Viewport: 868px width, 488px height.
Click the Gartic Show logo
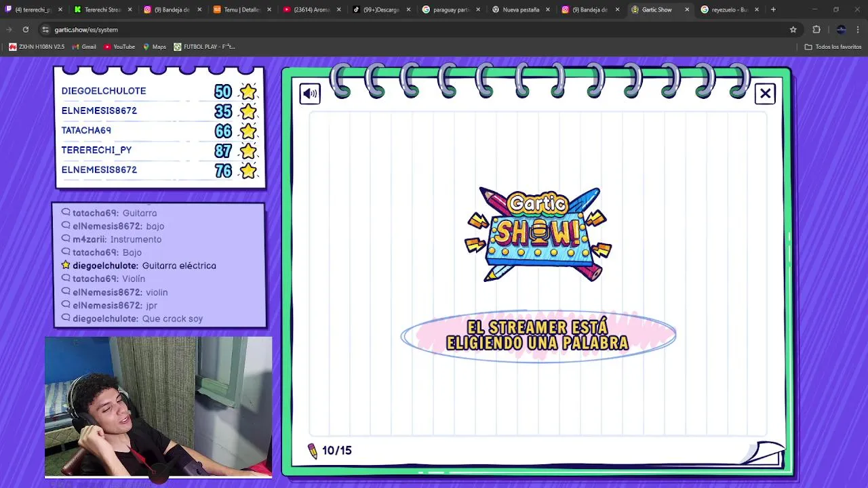538,235
